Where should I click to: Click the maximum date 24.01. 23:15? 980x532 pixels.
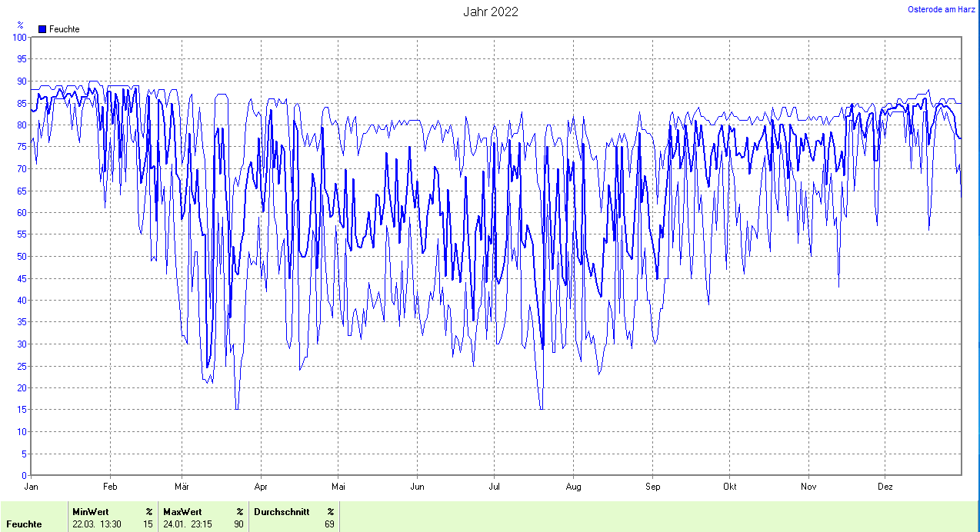[187, 524]
